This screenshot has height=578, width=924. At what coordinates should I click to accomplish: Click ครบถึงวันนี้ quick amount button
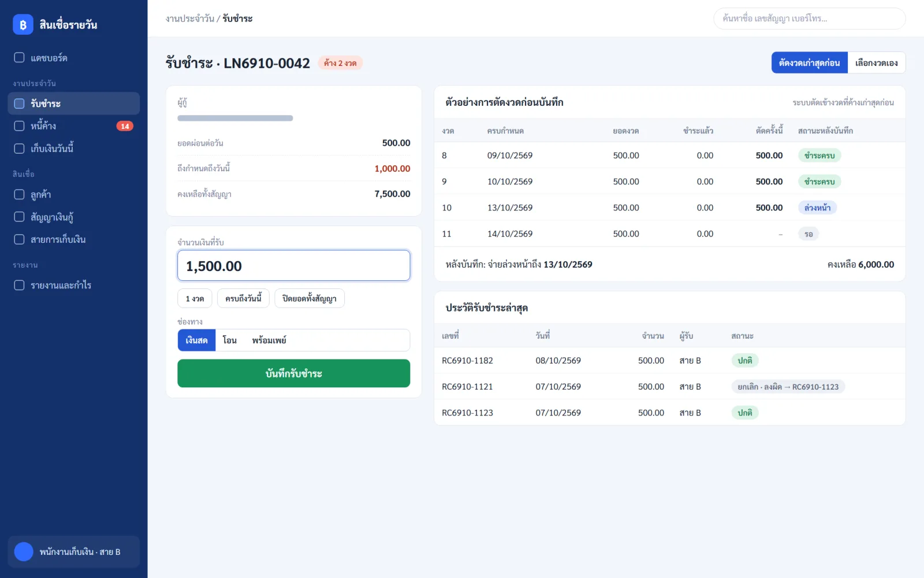pyautogui.click(x=243, y=298)
